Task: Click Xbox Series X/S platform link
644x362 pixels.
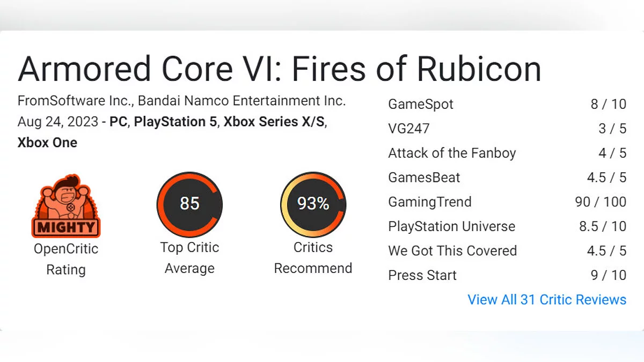Action: (274, 122)
